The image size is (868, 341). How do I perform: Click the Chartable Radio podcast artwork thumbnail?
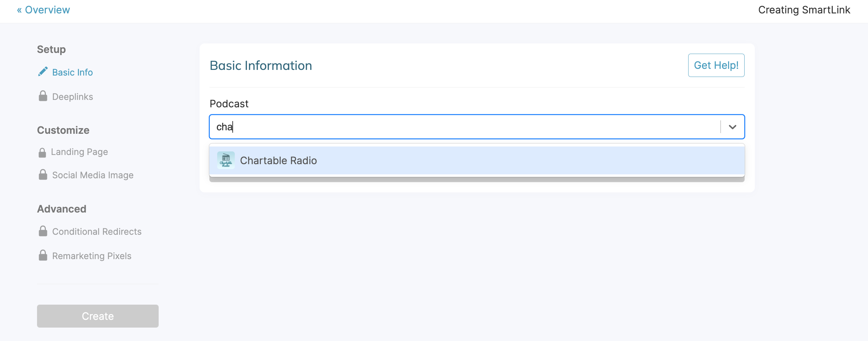[226, 160]
